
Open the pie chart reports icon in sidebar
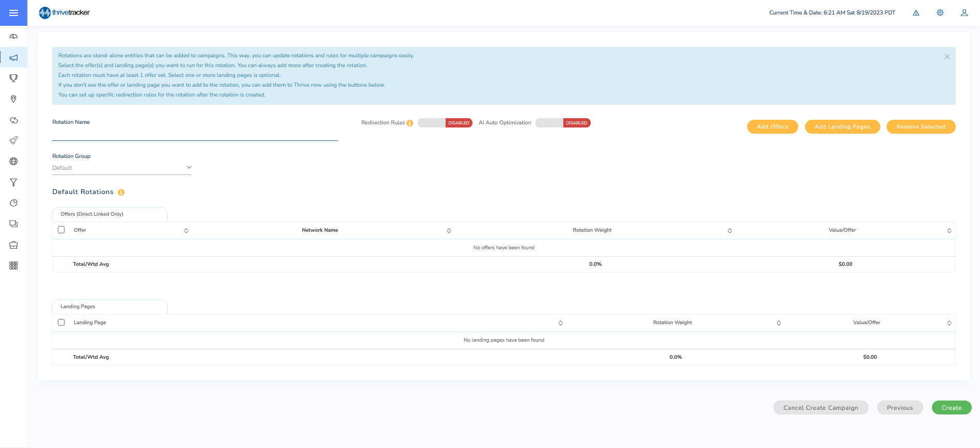tap(13, 203)
